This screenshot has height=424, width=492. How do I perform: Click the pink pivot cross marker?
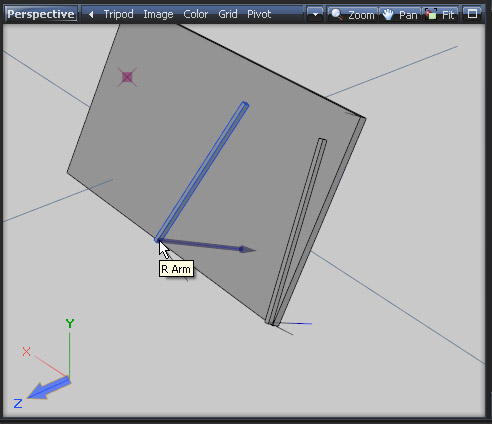[127, 77]
